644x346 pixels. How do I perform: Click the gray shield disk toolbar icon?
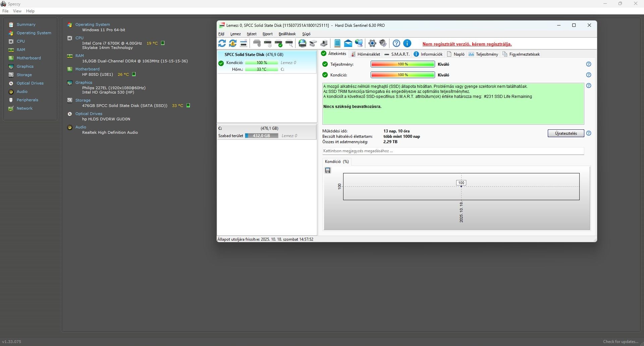(257, 43)
